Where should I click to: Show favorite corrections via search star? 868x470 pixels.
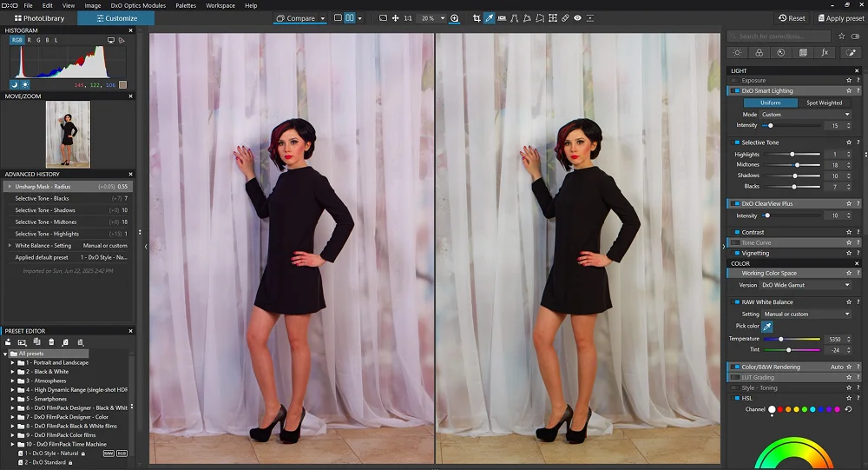coord(841,36)
